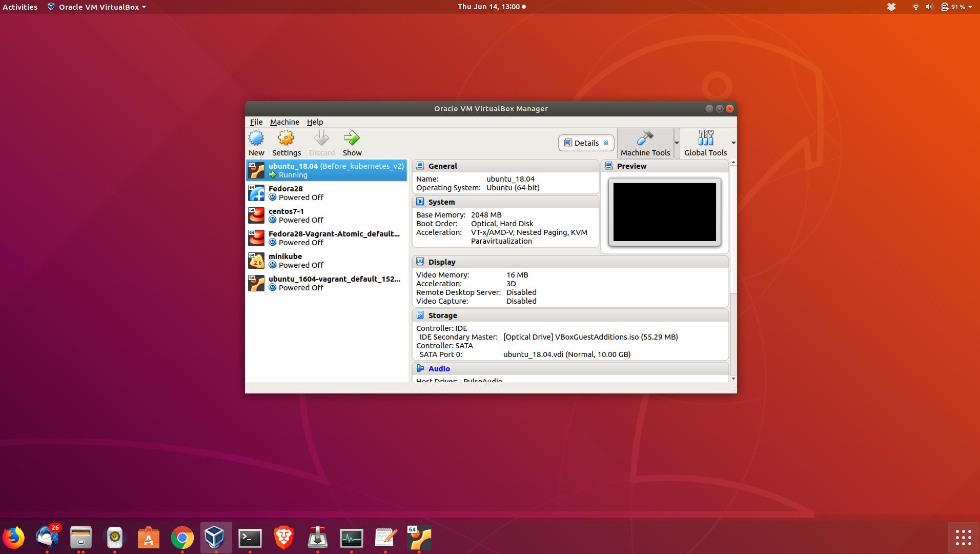This screenshot has height=554, width=980.
Task: Click the ubuntu_18.04 VM icon
Action: [x=256, y=170]
